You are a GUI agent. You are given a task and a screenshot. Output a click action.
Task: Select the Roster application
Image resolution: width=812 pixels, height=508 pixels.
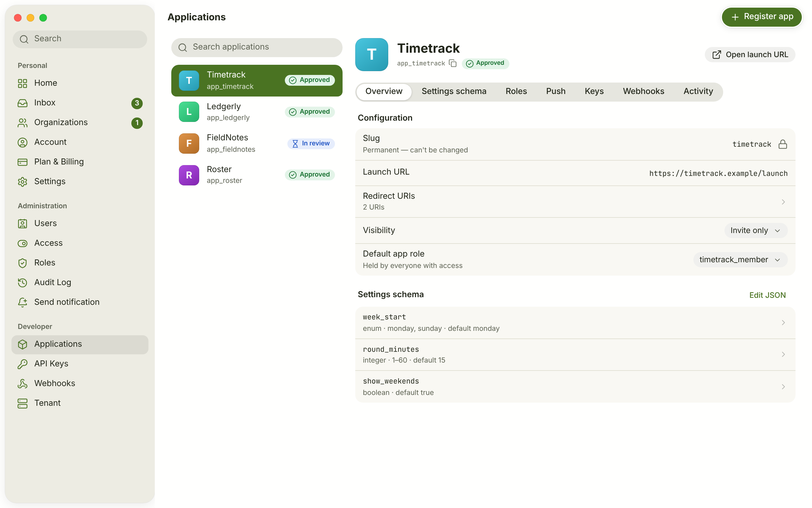click(257, 175)
